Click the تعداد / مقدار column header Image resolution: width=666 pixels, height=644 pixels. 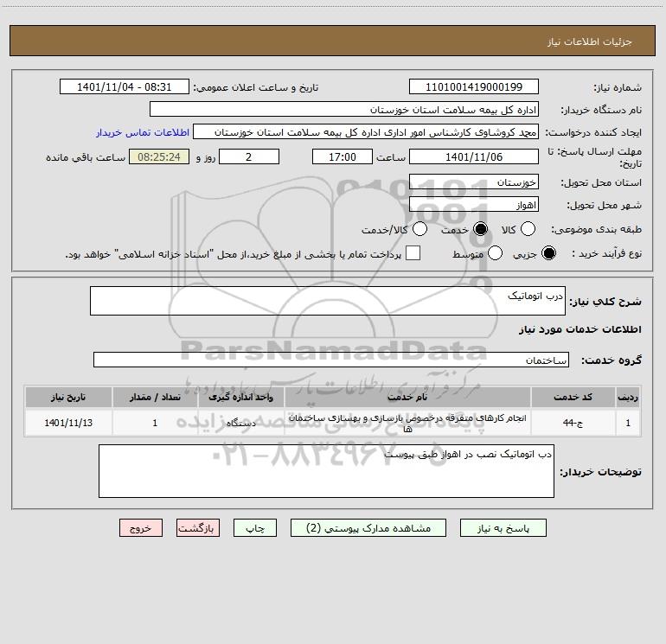155,398
